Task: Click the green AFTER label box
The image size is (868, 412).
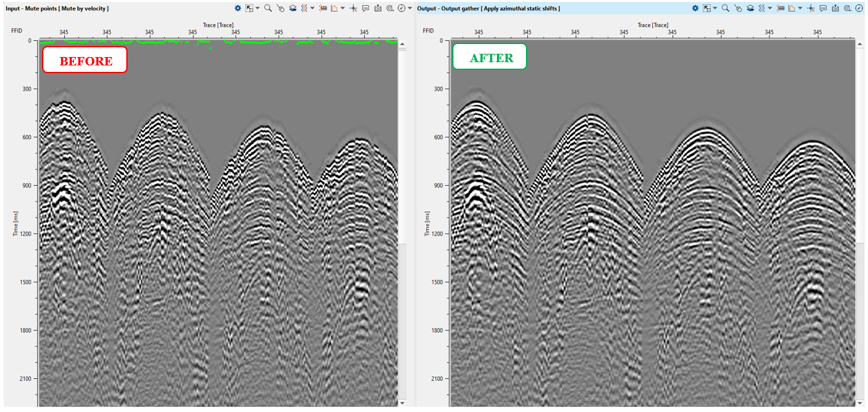Action: [490, 57]
